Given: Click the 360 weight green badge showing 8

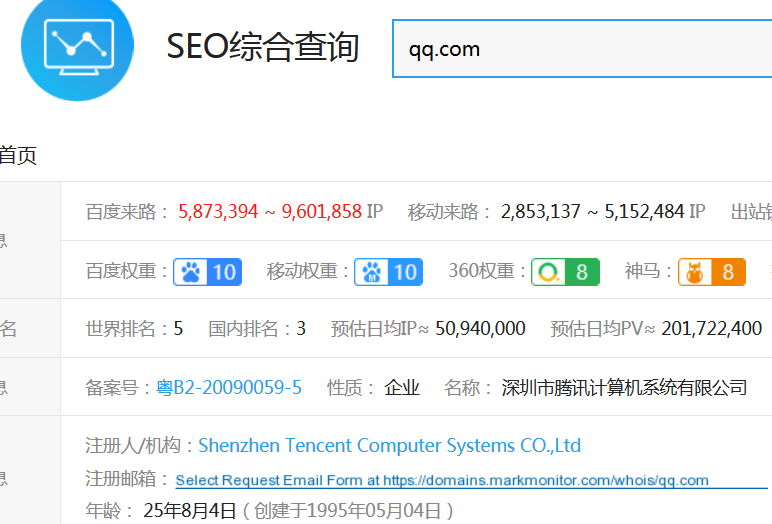Looking at the screenshot, I should 565,272.
